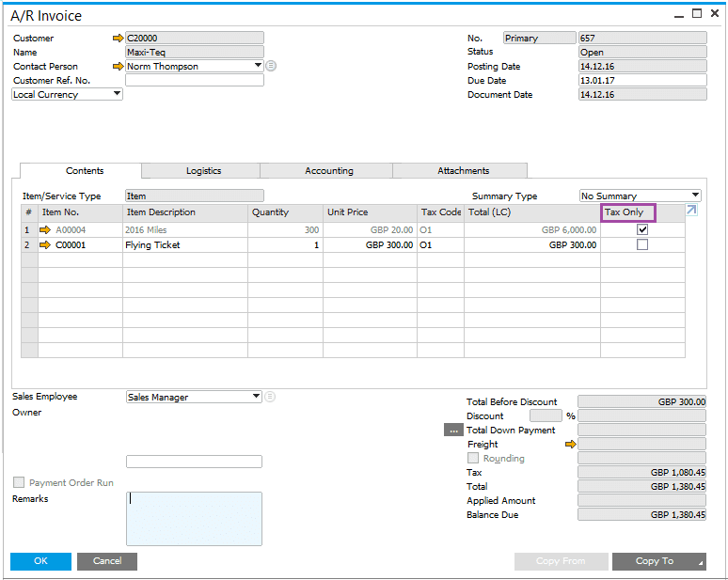Open link arrow for item C00001
This screenshot has width=728, height=580.
click(x=47, y=245)
